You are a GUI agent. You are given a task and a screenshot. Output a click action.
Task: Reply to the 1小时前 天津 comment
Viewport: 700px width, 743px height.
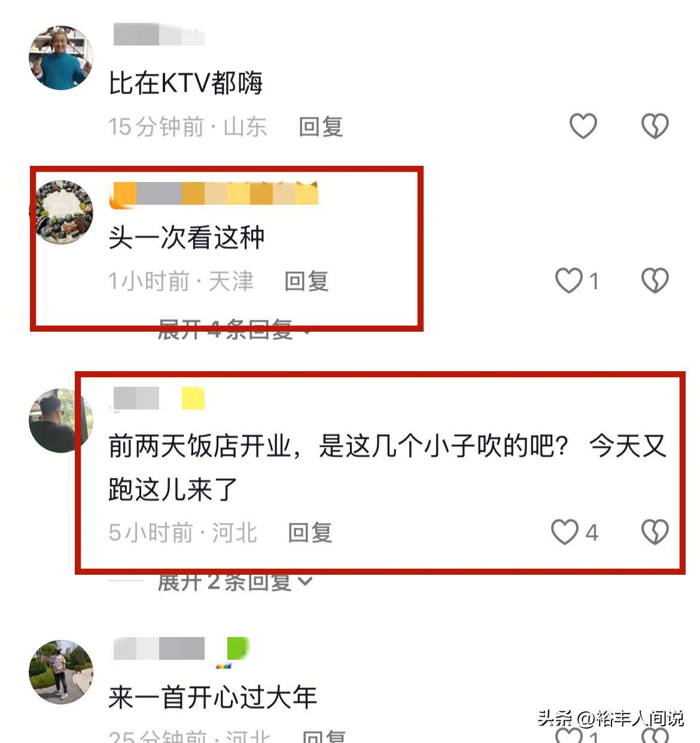point(306,281)
